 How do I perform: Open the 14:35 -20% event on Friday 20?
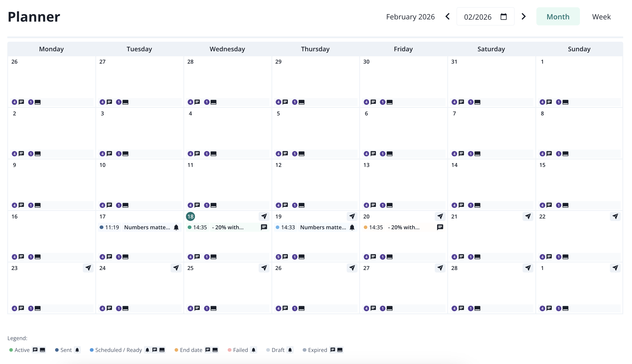pyautogui.click(x=404, y=227)
